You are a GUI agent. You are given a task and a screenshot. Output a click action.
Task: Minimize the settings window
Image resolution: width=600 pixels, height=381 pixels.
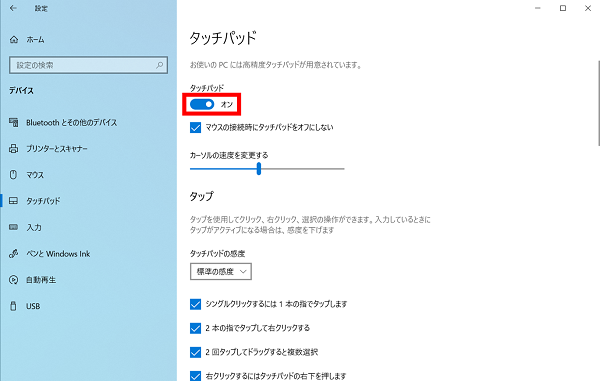(538, 8)
